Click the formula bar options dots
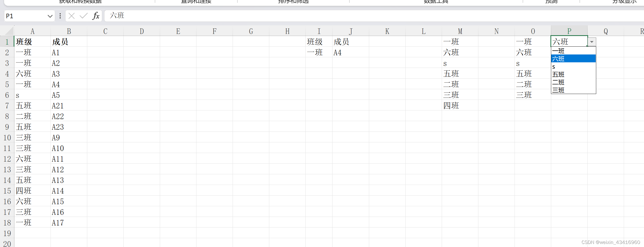 60,16
